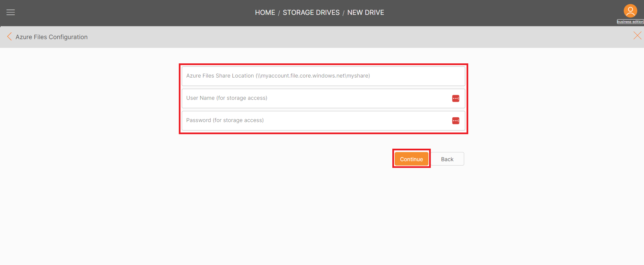The height and width of the screenshot is (265, 644).
Task: Click the orange Continue button
Action: pyautogui.click(x=411, y=159)
